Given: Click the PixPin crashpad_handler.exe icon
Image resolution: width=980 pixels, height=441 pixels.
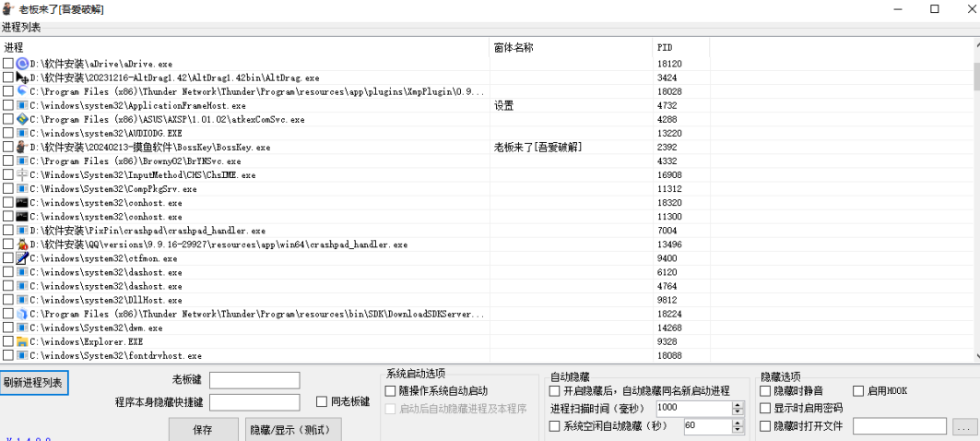Looking at the screenshot, I should (x=22, y=231).
